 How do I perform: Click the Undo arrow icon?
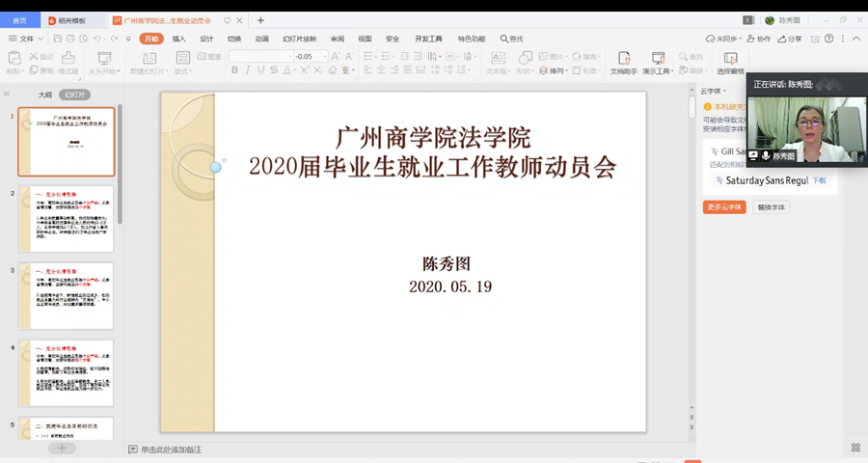coord(97,39)
